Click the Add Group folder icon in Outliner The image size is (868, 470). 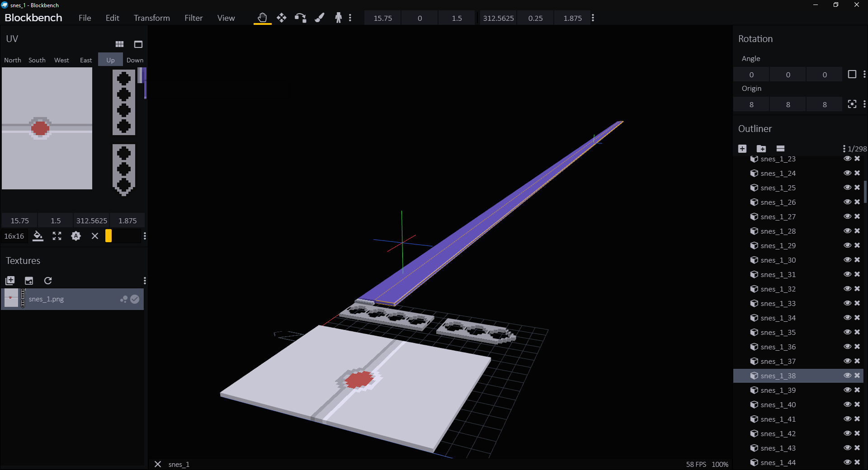(762, 148)
